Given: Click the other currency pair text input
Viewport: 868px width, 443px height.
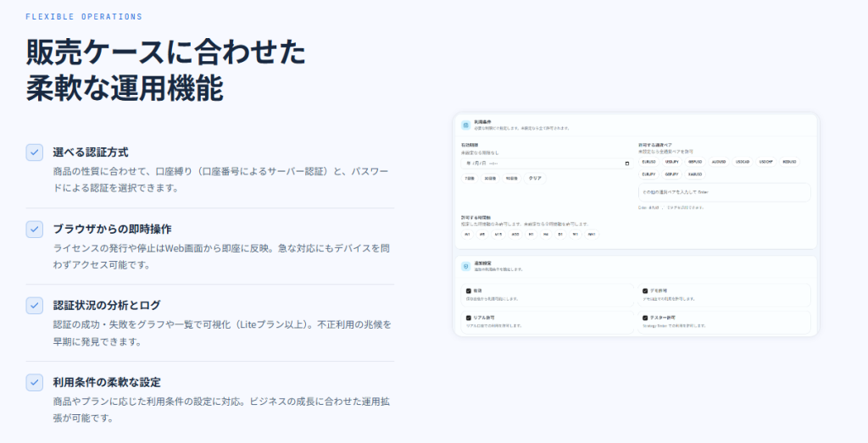Looking at the screenshot, I should coord(724,192).
